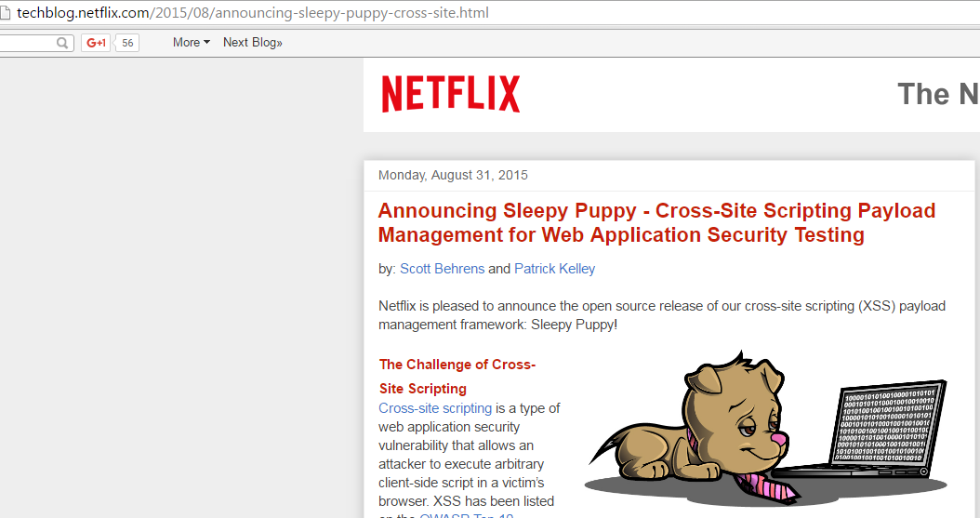
Task: Click the search magnifier icon
Action: [x=62, y=43]
